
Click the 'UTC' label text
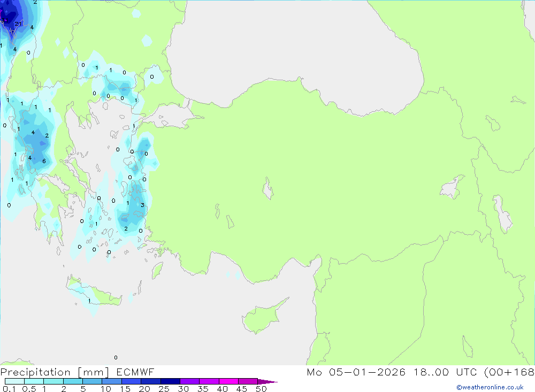point(468,372)
